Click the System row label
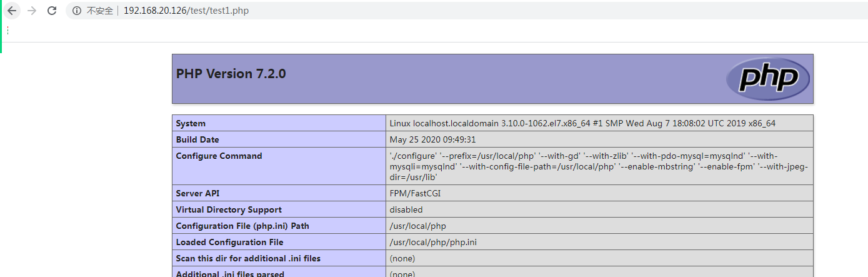This screenshot has width=868, height=277. coord(191,123)
